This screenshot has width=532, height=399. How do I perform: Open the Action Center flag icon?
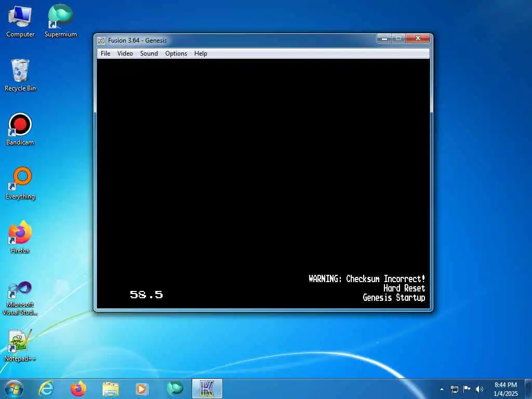(467, 389)
